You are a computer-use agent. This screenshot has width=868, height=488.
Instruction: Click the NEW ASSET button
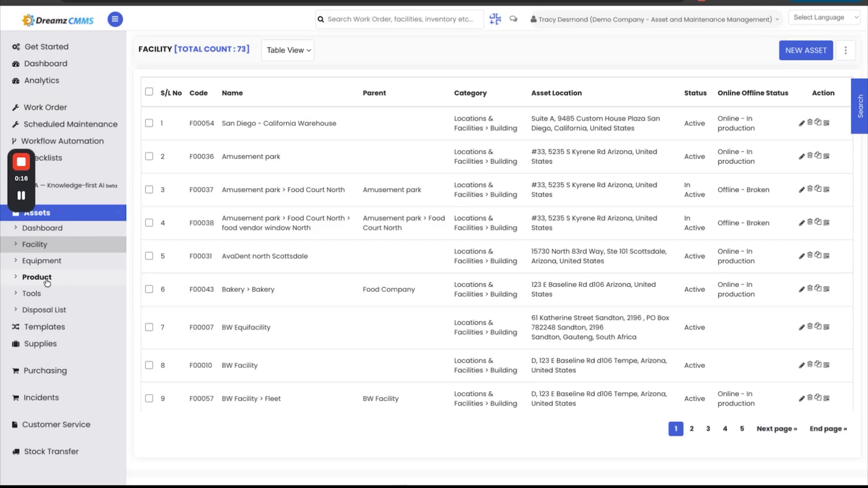coord(806,50)
